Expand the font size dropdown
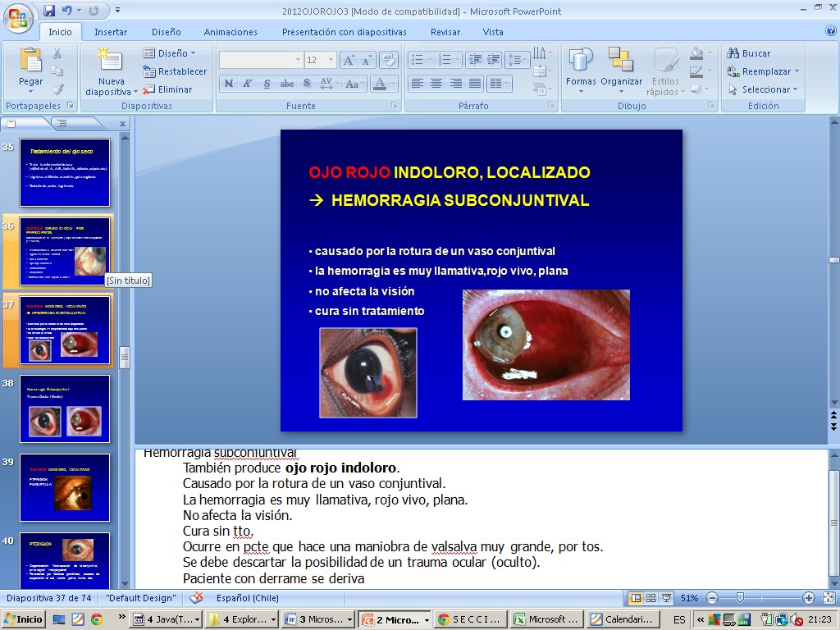The height and width of the screenshot is (630, 840). pos(331,60)
